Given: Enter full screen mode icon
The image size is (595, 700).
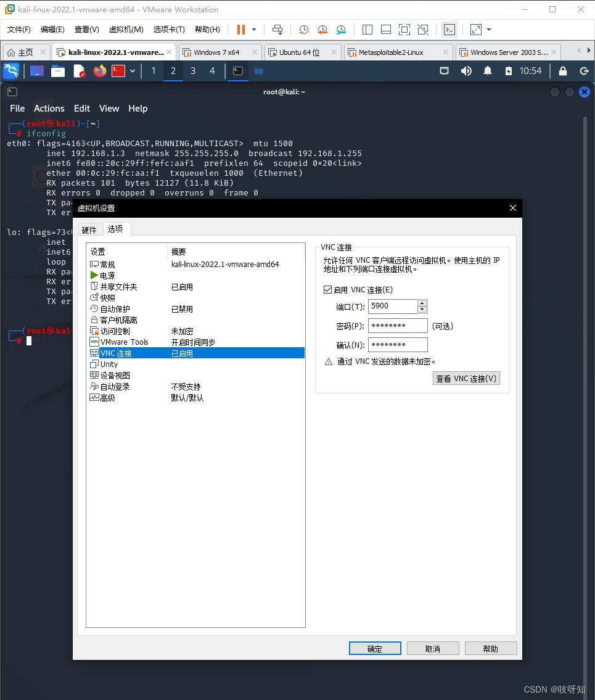Looking at the screenshot, I should tap(404, 30).
